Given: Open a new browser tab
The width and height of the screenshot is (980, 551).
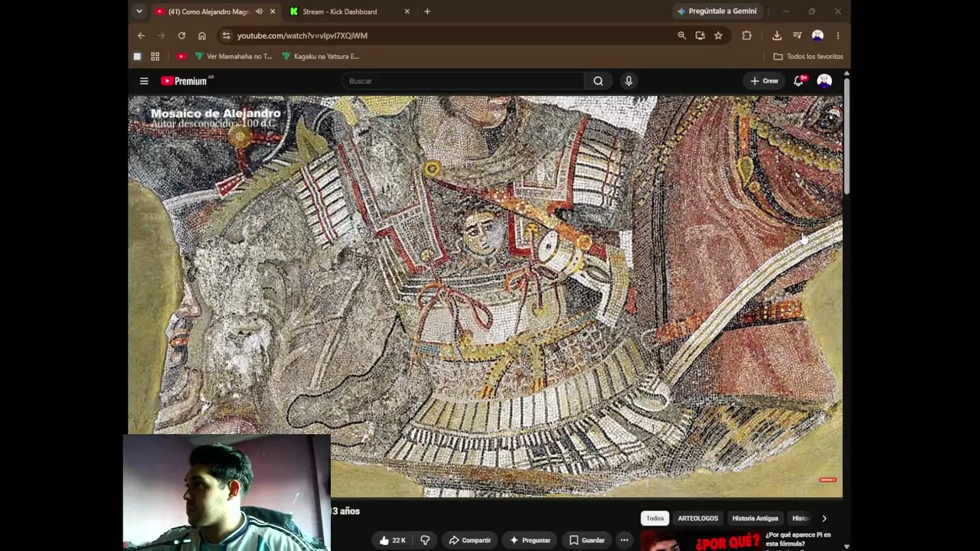Looking at the screenshot, I should 427,11.
